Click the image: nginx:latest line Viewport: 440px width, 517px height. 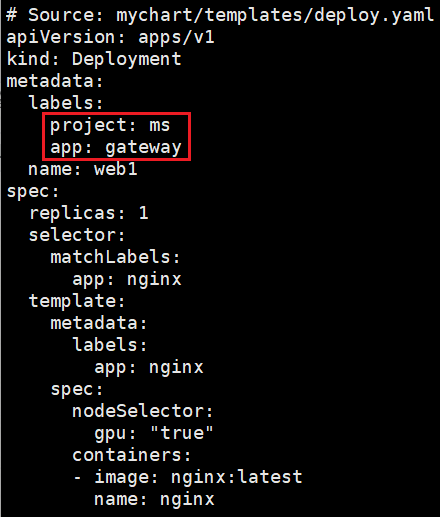pos(188,477)
